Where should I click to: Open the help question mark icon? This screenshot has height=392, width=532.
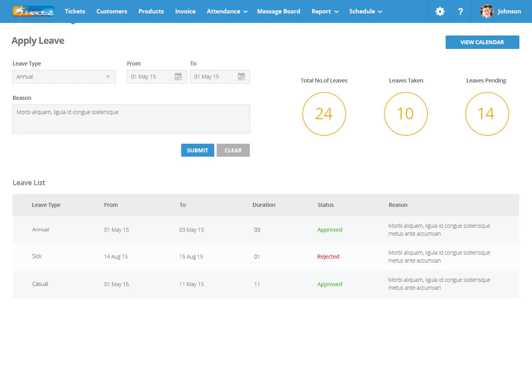click(460, 11)
